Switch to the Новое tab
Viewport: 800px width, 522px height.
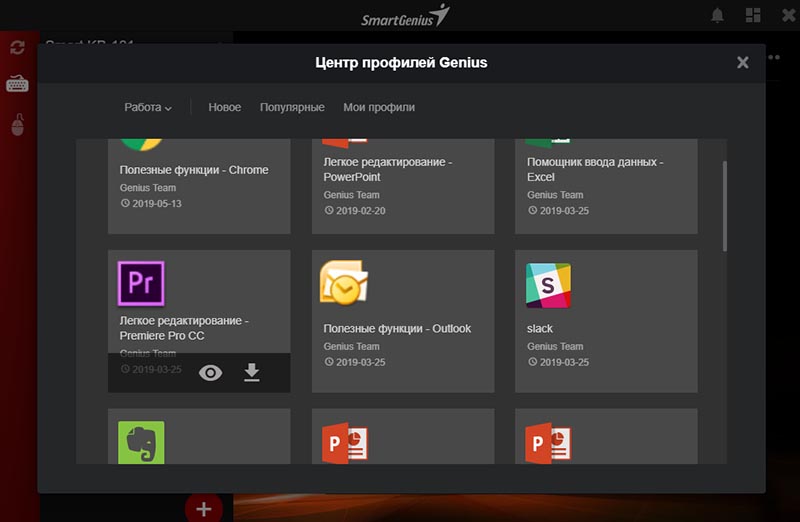coord(224,107)
